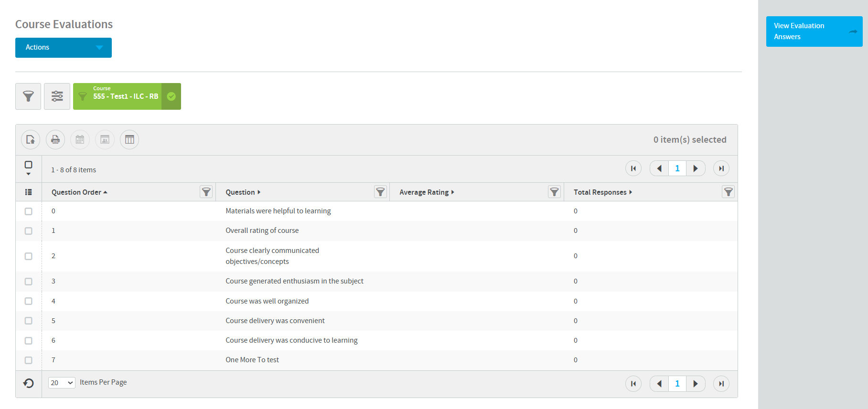Click the question 'Course was well organized'
Viewport: 868px width, 409px height.
tap(267, 301)
